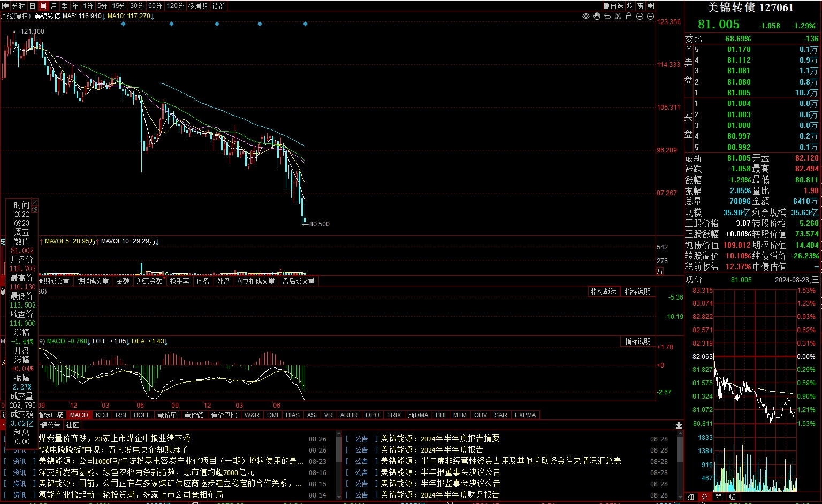Zoom out with the minus circle icon
Screen dimensions: 822x504
[650, 17]
